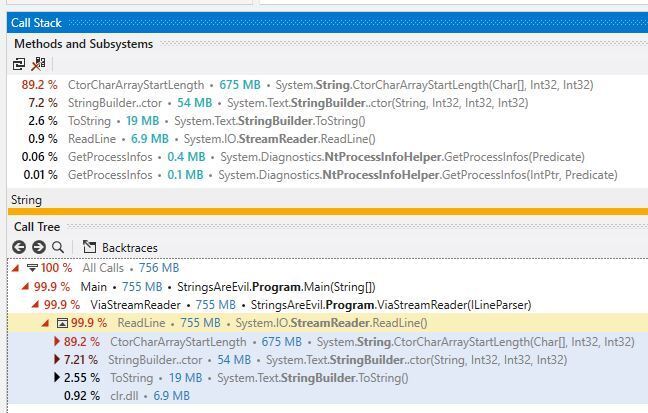Click the box icon beside the ReadLine call node
The width and height of the screenshot is (648, 413).
62,323
